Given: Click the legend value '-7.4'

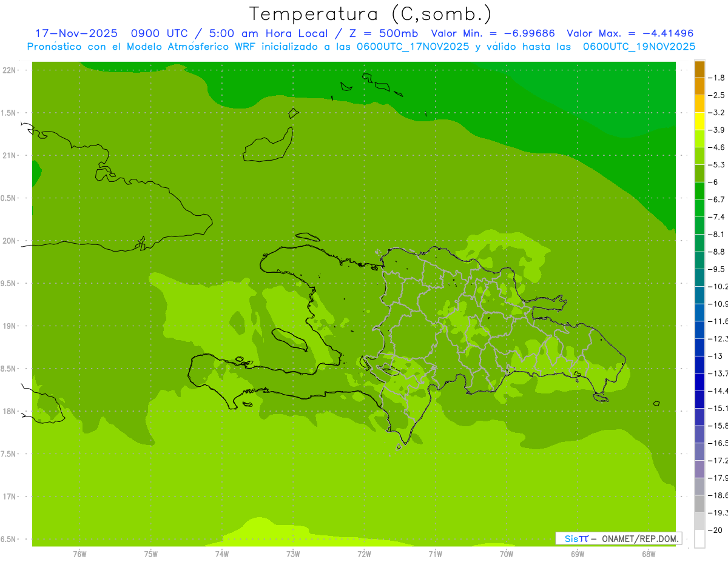Looking at the screenshot, I should 716,217.
